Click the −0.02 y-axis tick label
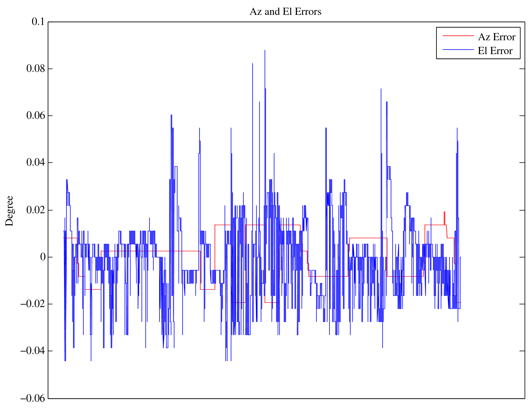Screen dimensions: 532x408 [x=33, y=304]
